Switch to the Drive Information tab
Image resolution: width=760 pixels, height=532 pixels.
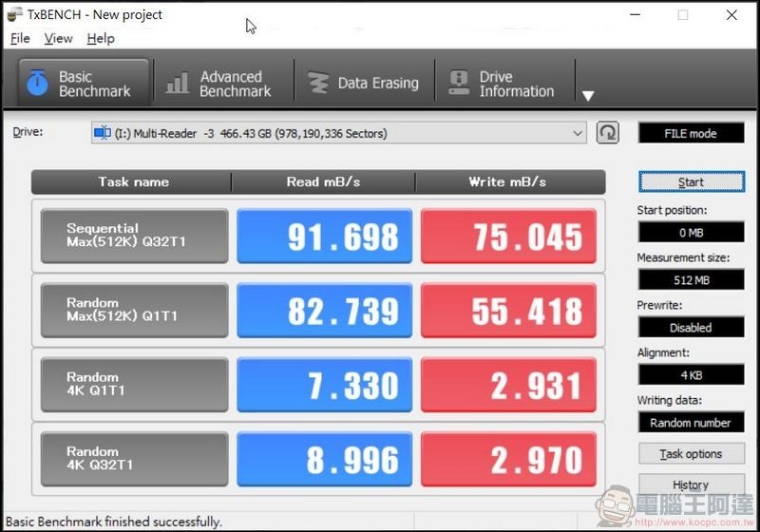505,83
